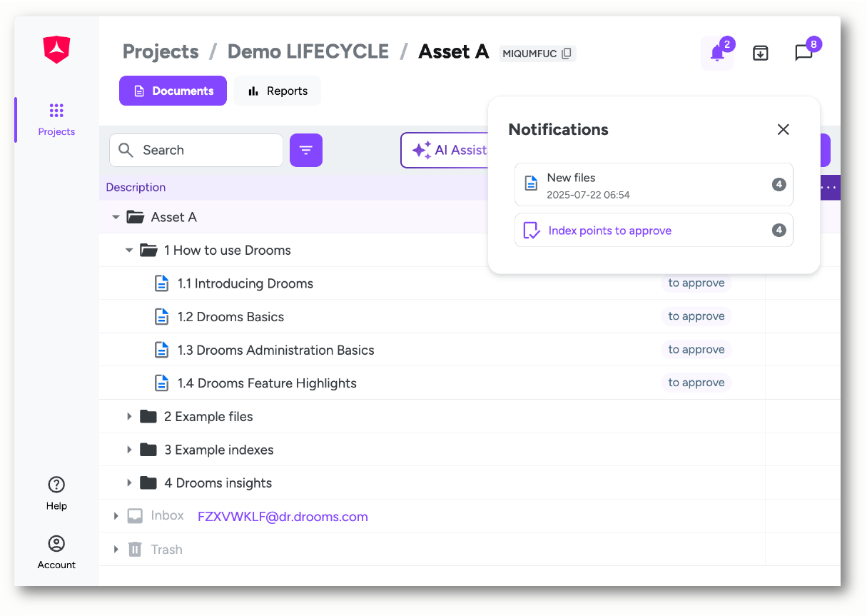Collapse the Asset A tree node
This screenshot has width=867, height=616.
(x=116, y=217)
